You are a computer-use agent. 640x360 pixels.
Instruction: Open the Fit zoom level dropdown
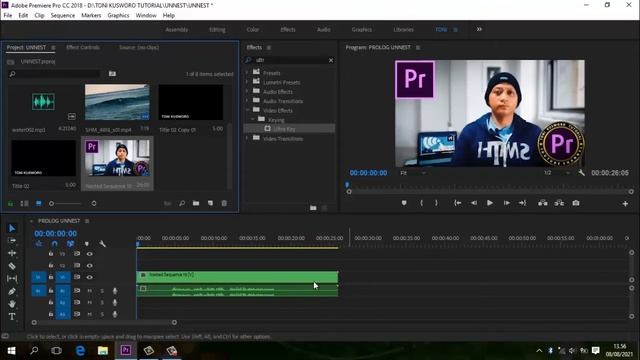[x=413, y=173]
